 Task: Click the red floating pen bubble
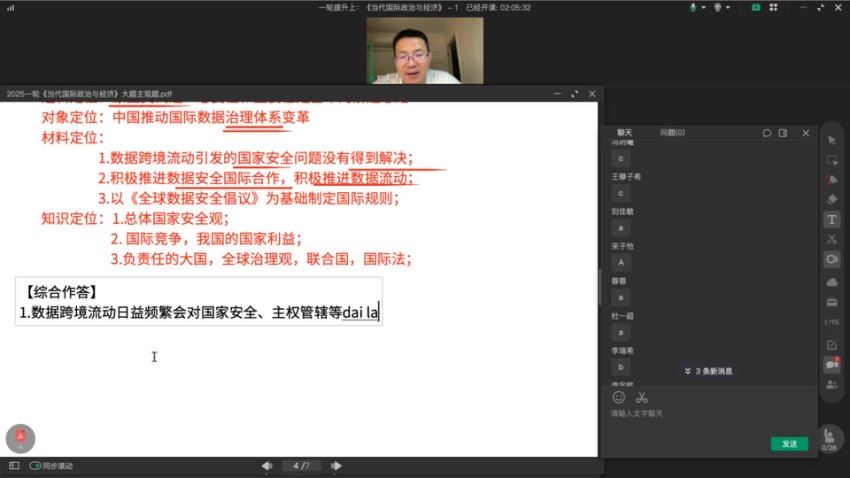(x=21, y=438)
